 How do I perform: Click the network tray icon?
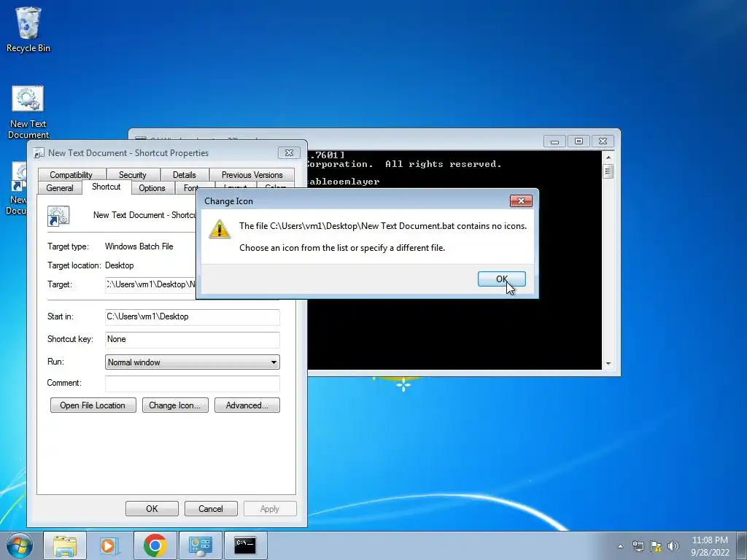(638, 546)
